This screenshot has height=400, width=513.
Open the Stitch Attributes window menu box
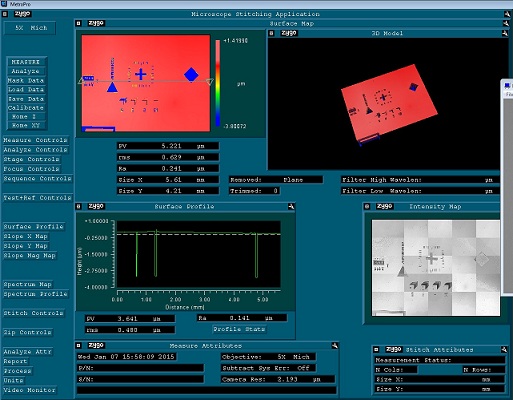[376, 350]
